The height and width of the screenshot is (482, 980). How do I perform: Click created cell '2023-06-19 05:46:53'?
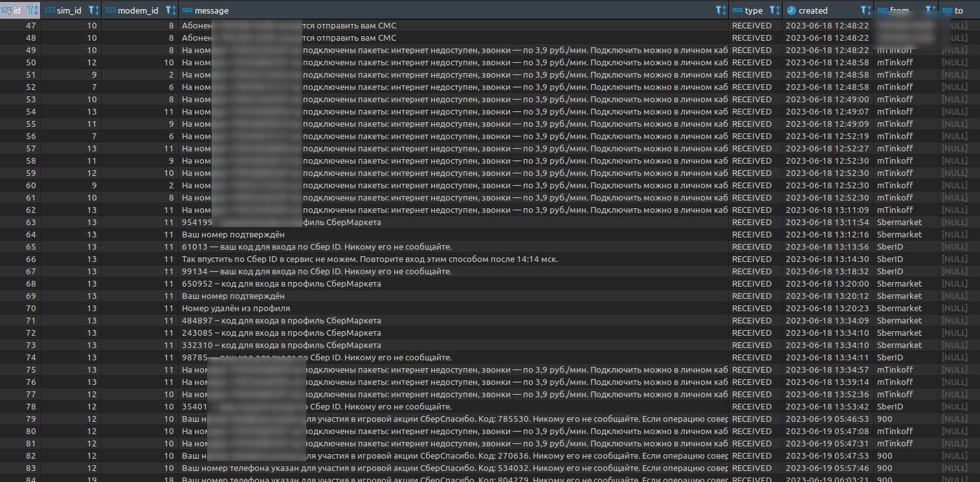click(x=827, y=419)
